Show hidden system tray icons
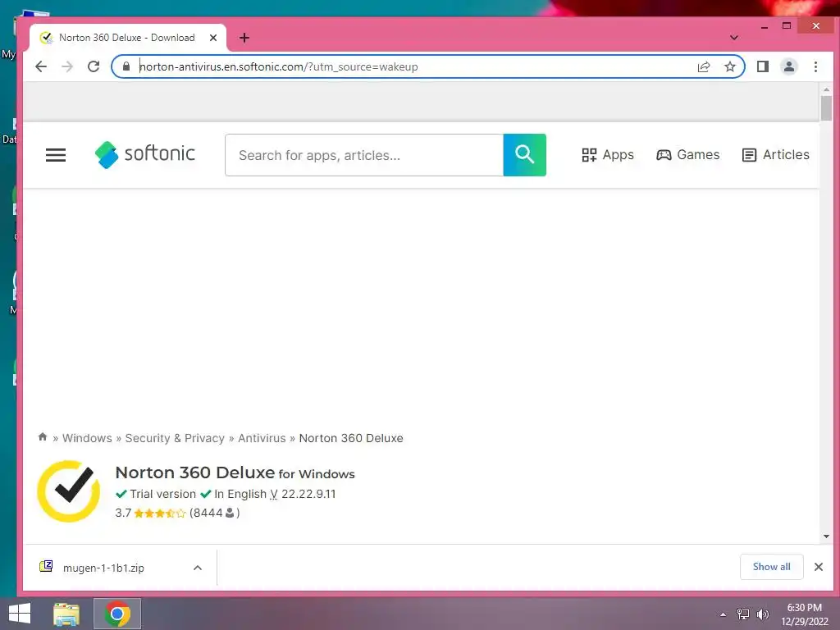This screenshot has width=840, height=630. click(724, 614)
